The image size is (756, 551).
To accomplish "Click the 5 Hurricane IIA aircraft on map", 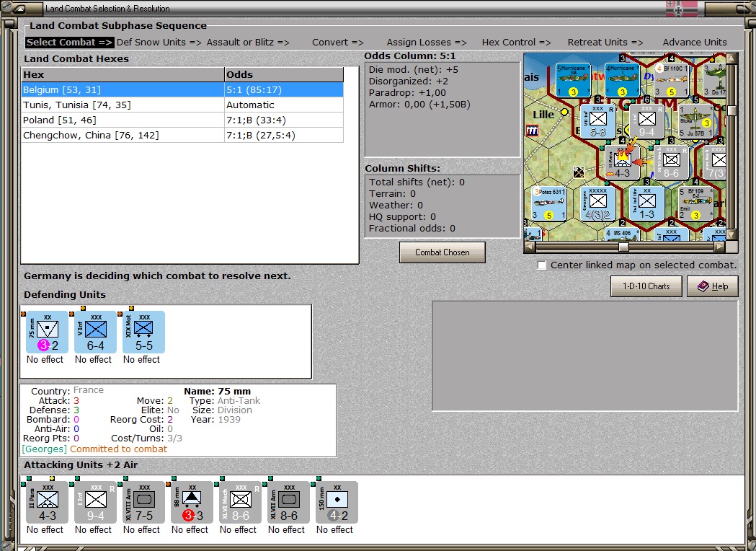I will point(573,80).
